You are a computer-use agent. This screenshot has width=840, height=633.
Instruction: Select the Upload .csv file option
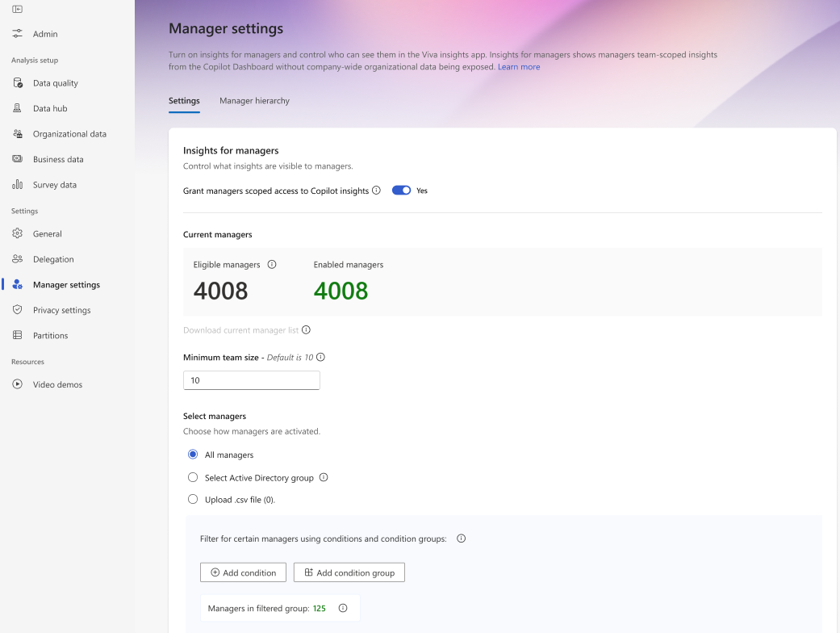point(193,499)
